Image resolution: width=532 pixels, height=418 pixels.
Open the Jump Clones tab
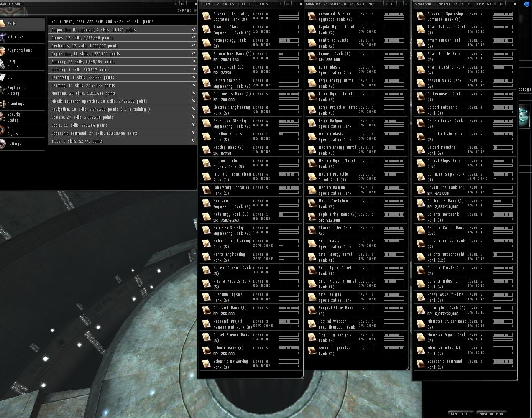pyautogui.click(x=22, y=64)
